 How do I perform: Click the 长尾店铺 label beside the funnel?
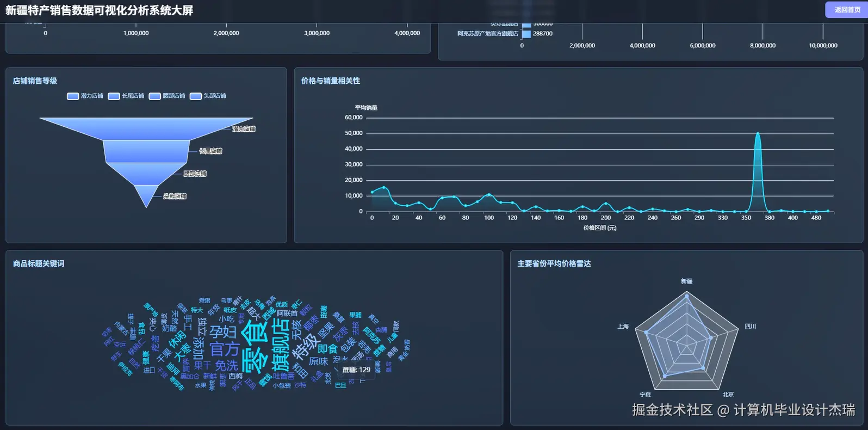pos(210,151)
